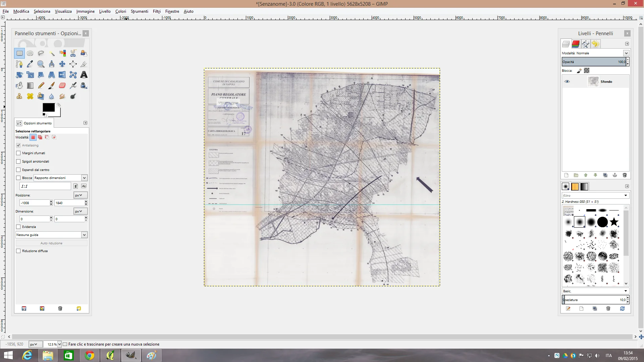Select the Alignment tool
This screenshot has width=644, height=362.
(x=73, y=64)
